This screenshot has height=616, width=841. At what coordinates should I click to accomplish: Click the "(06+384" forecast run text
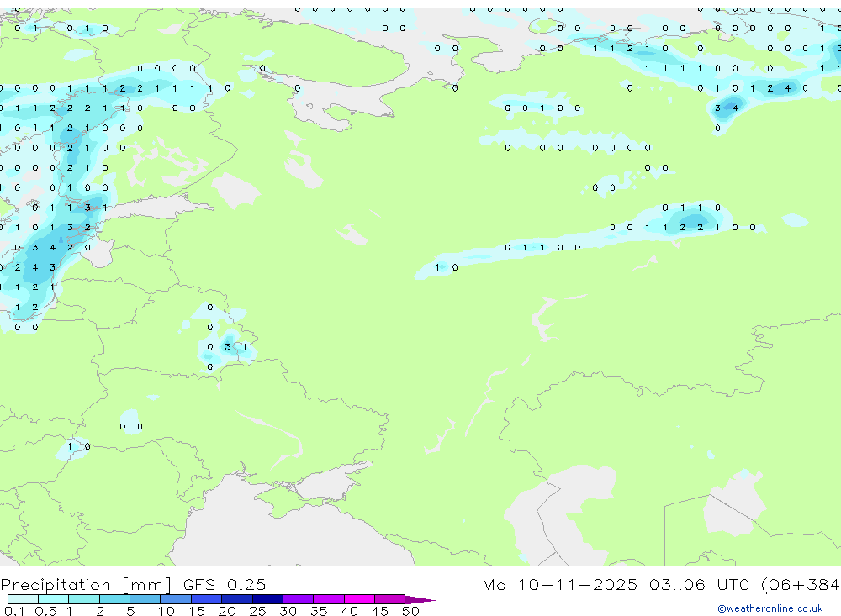click(x=801, y=585)
